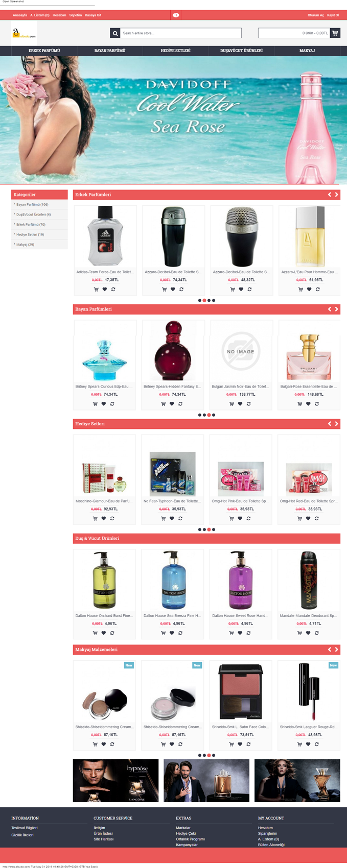Click compare icon for Britney Spears Curious
Viewport: 347px width, 868px height.
(x=112, y=404)
